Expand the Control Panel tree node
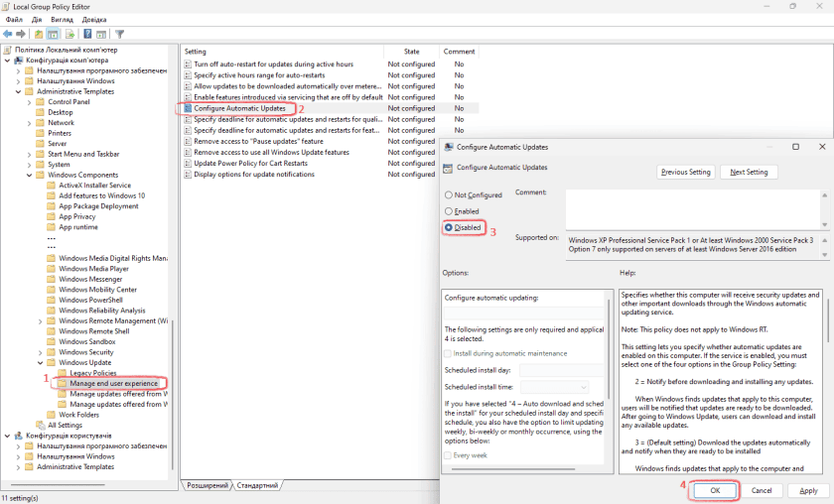Image resolution: width=834 pixels, height=504 pixels. point(29,101)
